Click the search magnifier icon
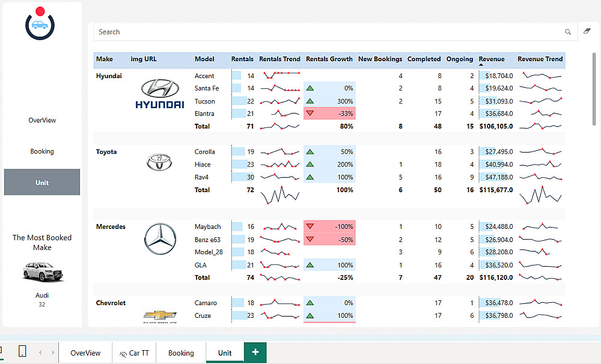601x364 pixels. pyautogui.click(x=568, y=32)
